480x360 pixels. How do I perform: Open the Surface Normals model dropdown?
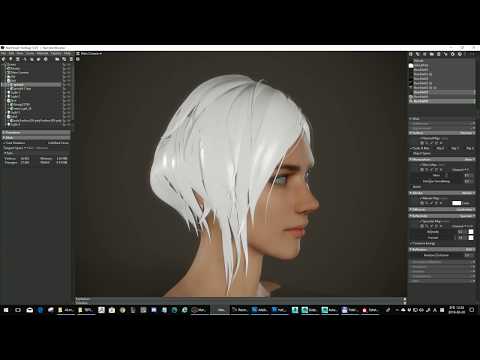[466, 133]
